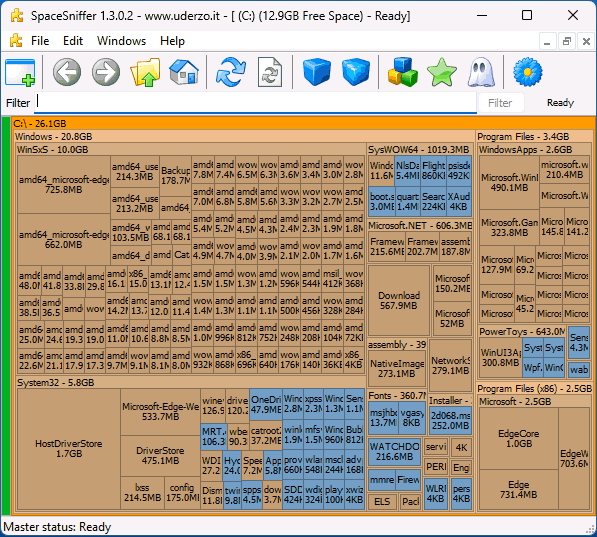Select the boot.s 3.0M file block
The height and width of the screenshot is (537, 597).
(382, 201)
